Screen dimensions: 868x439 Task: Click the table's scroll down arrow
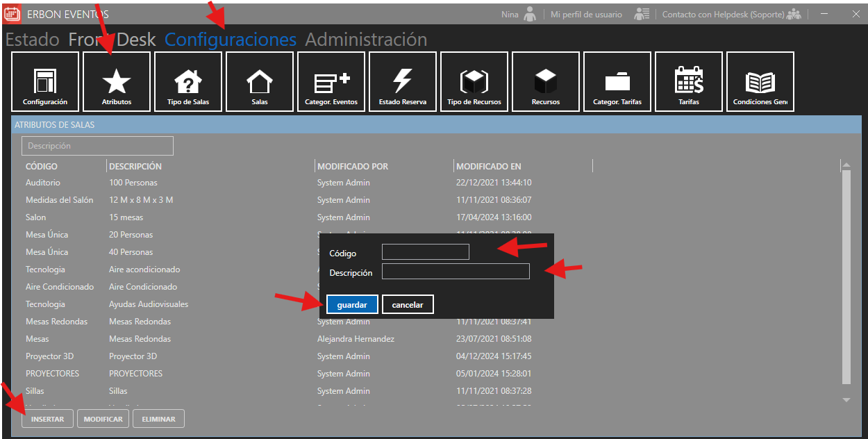click(846, 400)
